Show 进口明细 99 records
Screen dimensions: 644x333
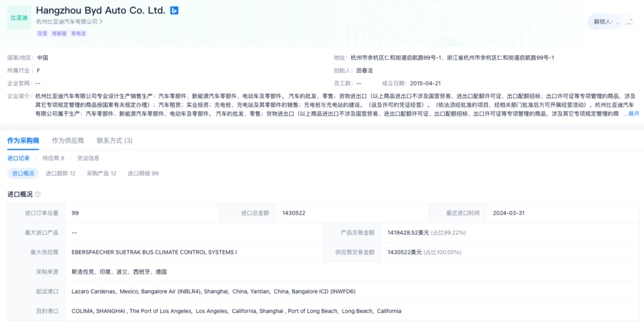[x=143, y=173]
